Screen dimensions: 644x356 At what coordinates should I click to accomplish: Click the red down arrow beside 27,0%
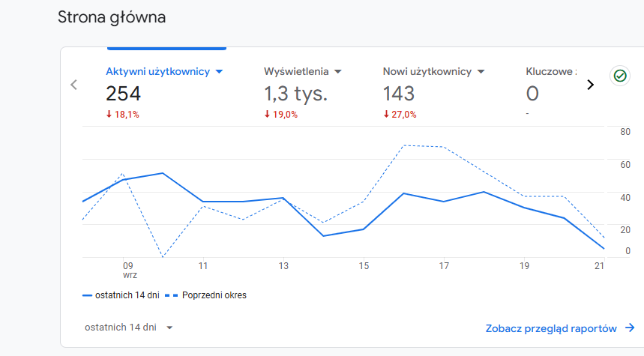[386, 115]
